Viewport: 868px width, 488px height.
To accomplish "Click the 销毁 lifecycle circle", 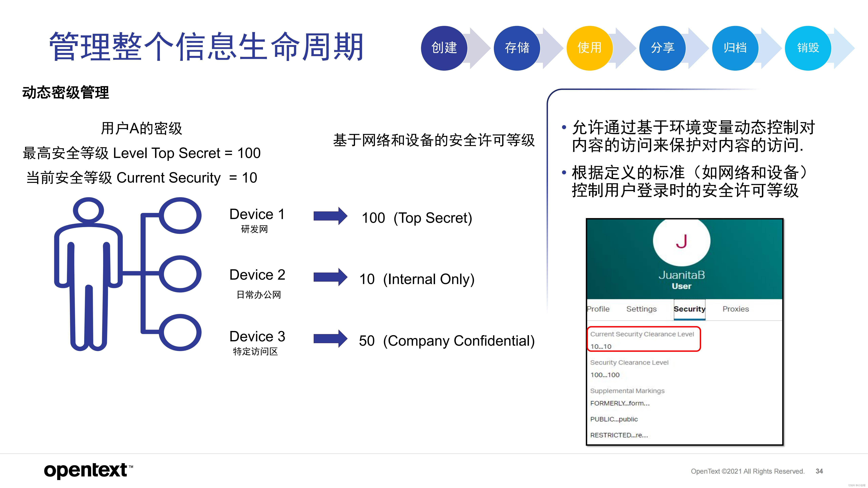I will (808, 48).
